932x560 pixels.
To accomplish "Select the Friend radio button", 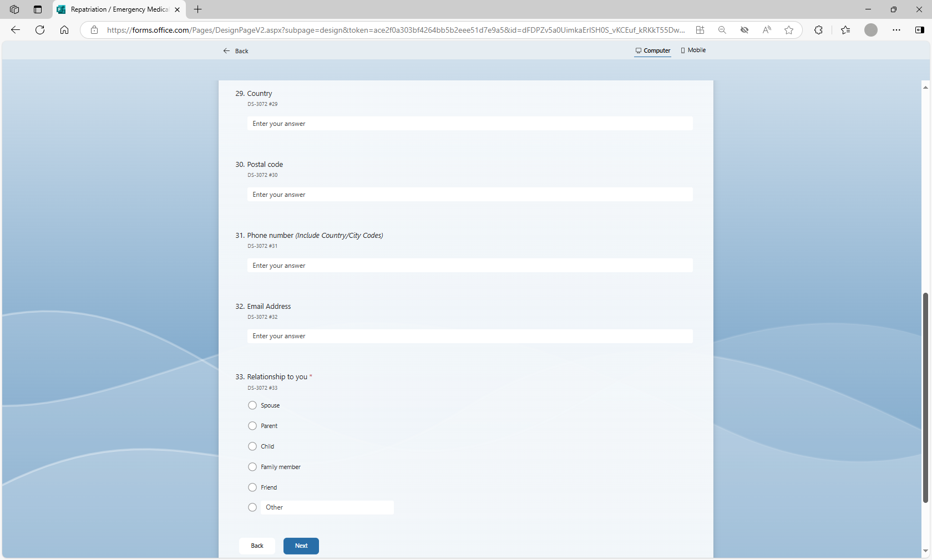I will 252,487.
